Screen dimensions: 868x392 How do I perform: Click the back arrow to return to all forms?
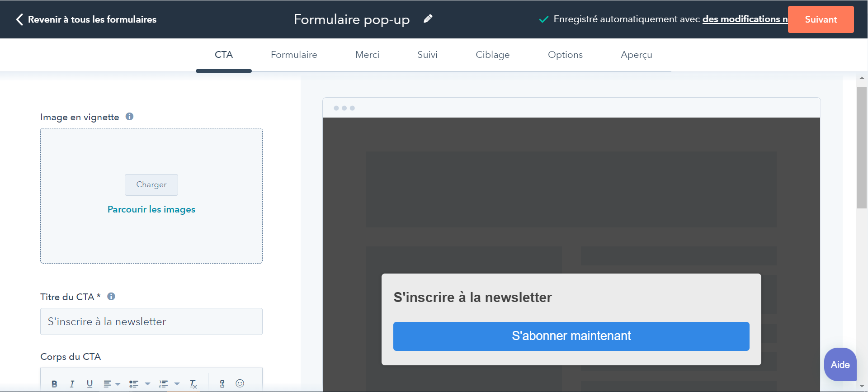(x=19, y=19)
